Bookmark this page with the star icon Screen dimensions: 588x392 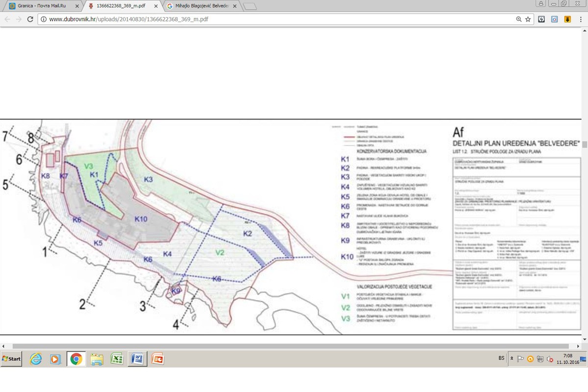pyautogui.click(x=528, y=19)
